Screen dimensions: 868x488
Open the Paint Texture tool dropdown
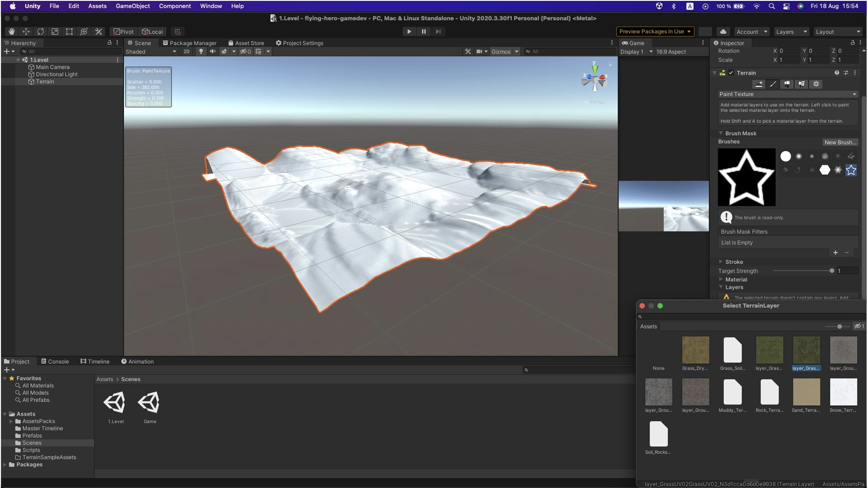[x=787, y=94]
